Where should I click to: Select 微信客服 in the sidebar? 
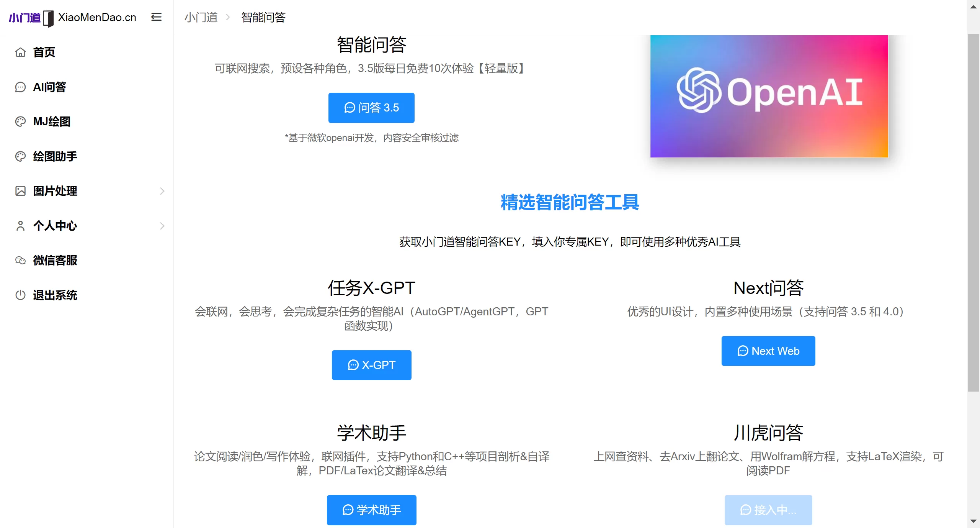pos(55,261)
